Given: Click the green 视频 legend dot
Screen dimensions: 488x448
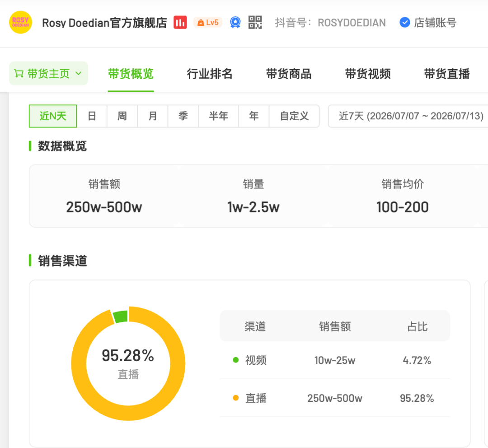Looking at the screenshot, I should tap(235, 360).
